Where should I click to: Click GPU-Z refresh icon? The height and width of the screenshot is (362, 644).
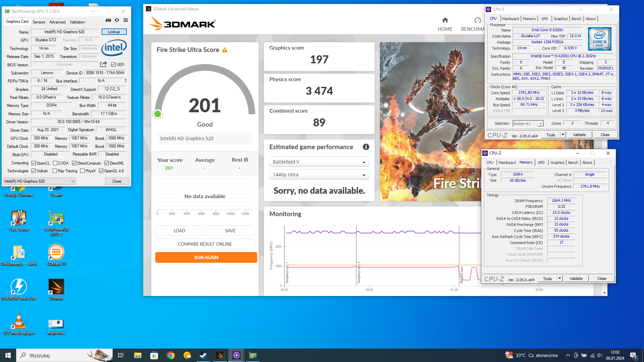pyautogui.click(x=117, y=20)
